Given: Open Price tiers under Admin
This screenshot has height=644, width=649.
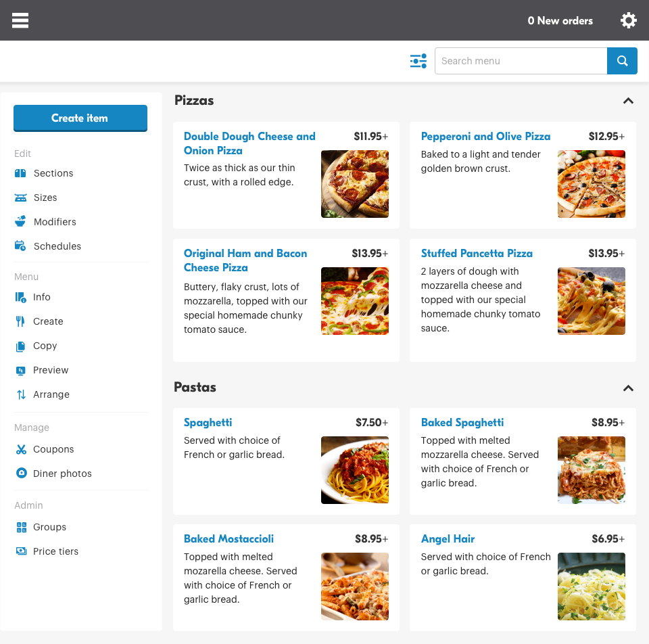Looking at the screenshot, I should [55, 551].
